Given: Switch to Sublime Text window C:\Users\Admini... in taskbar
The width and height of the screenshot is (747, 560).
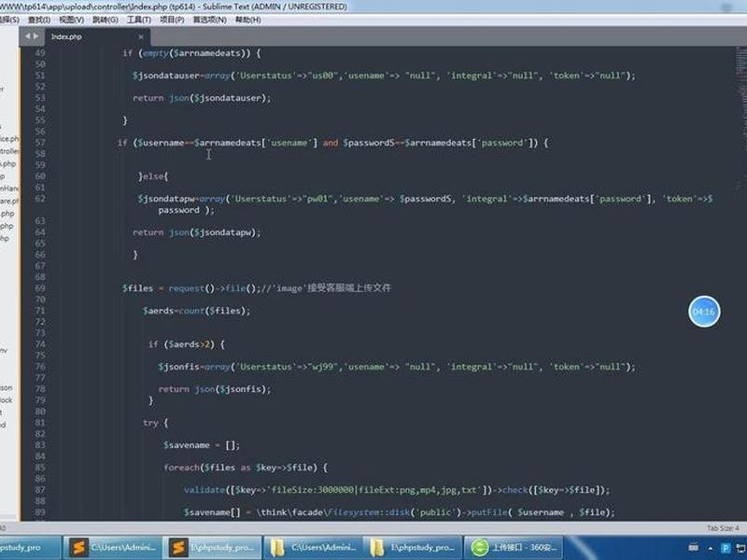Looking at the screenshot, I should coord(112,548).
